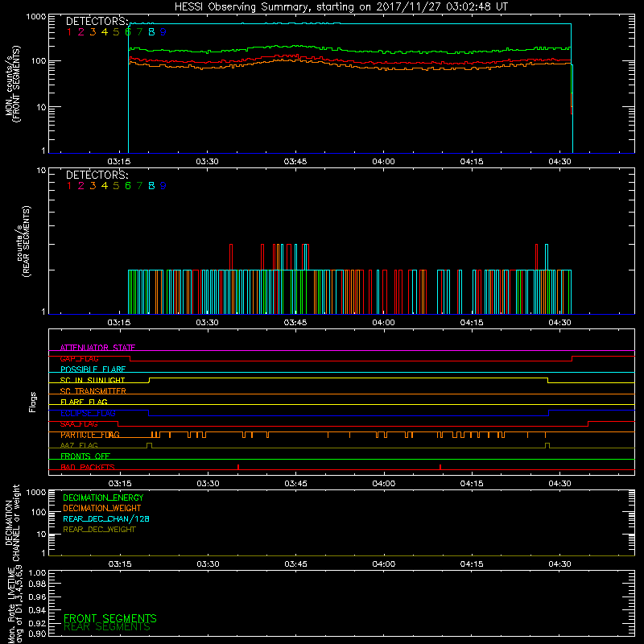Select the DETECTORS: label in the rear segments plot
This screenshot has width=644, height=644.
coord(97,175)
